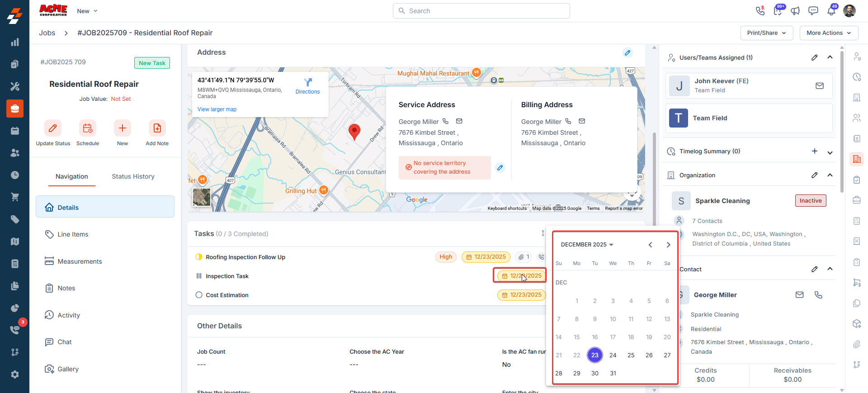The image size is (868, 393).
Task: Open the phone calls icon in header
Action: [760, 10]
